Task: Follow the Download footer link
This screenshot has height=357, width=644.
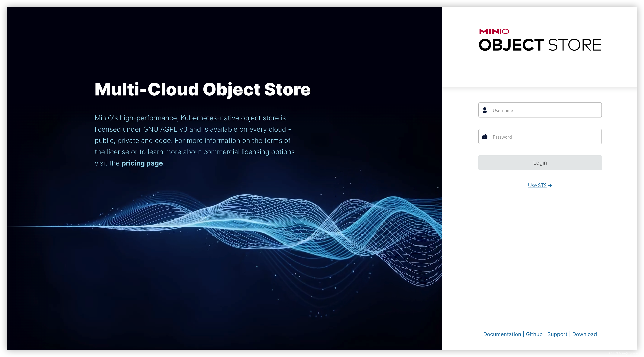Action: coord(584,334)
